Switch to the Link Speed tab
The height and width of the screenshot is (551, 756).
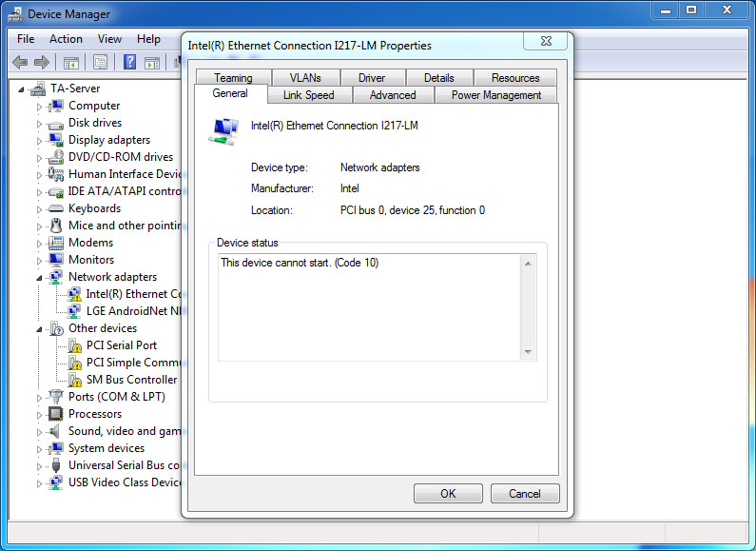point(308,95)
